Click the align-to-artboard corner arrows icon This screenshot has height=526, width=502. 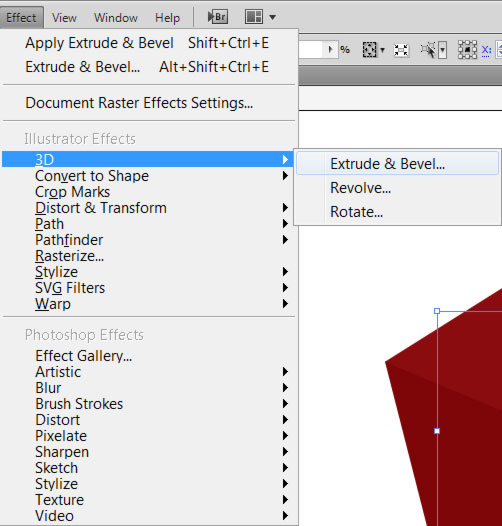pyautogui.click(x=401, y=50)
